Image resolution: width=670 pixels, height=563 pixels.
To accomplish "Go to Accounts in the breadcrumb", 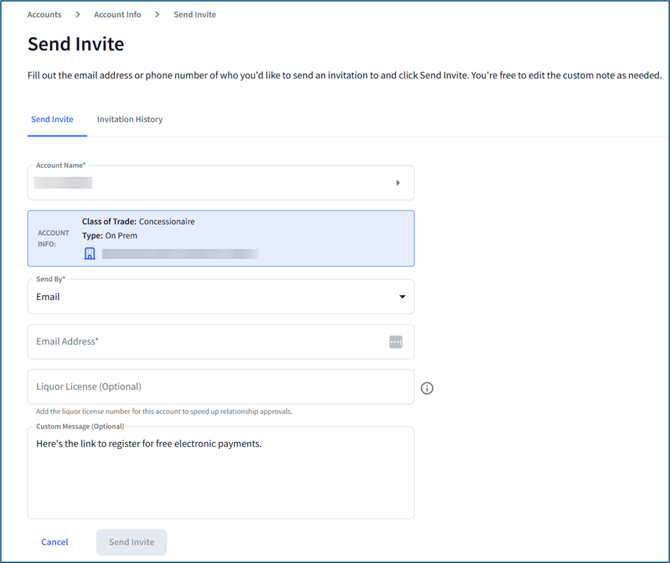I will [x=44, y=15].
